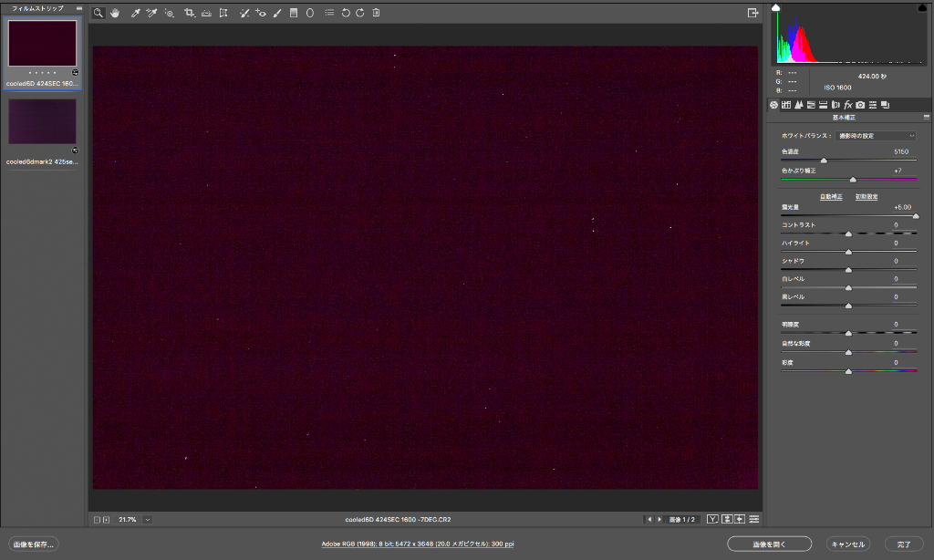
Task: Select the Radial Filter tool
Action: pos(310,13)
